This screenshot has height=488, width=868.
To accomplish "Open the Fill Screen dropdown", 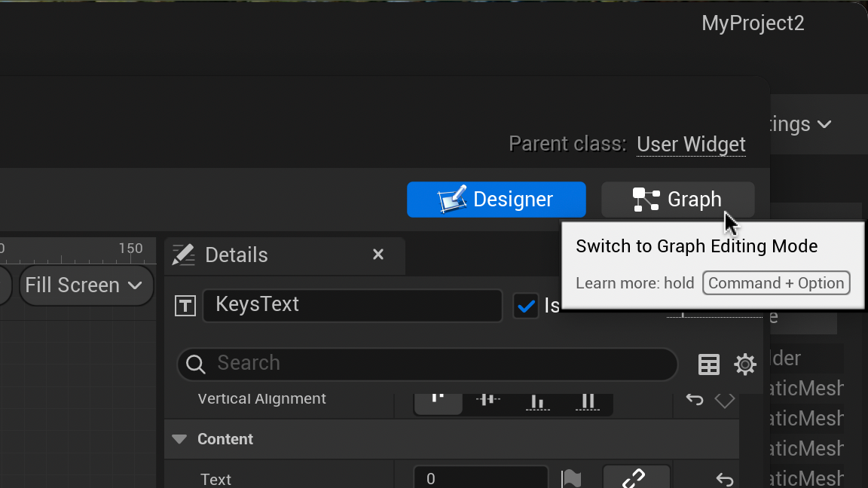I will [84, 285].
